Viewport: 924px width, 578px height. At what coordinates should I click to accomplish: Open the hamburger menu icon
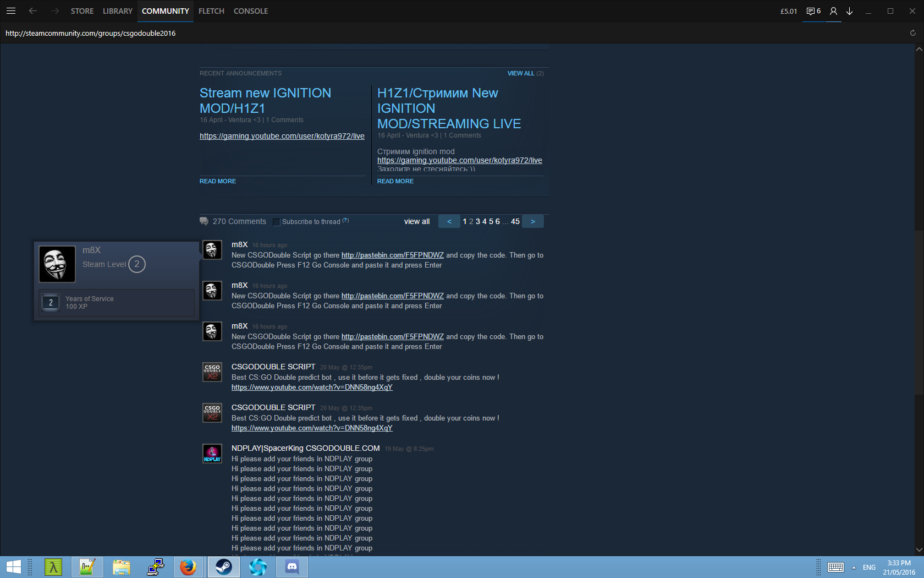[11, 11]
